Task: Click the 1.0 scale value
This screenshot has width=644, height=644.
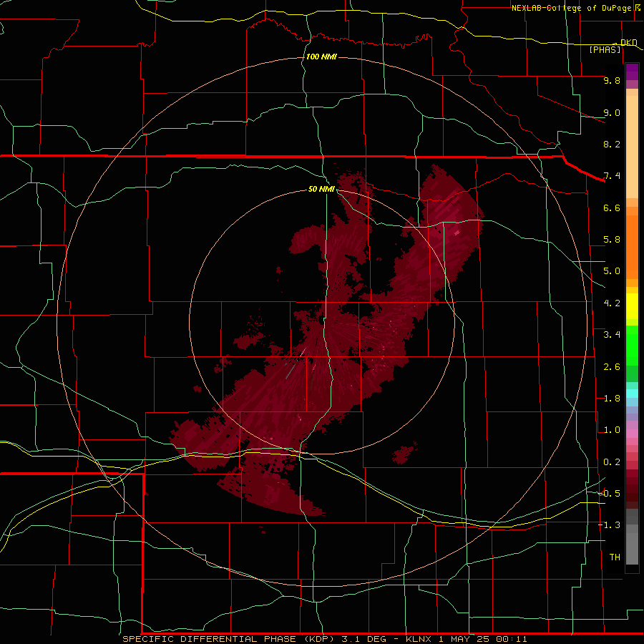Action: point(612,430)
